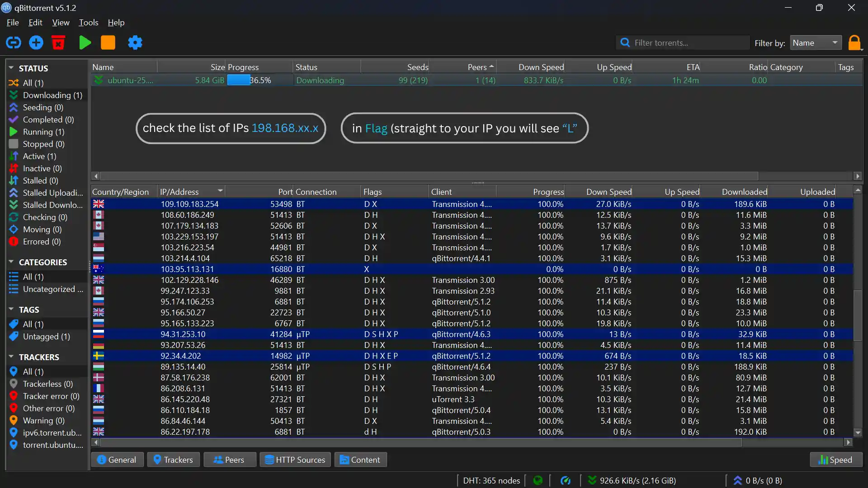Sort peers by IP/Address column header
The height and width of the screenshot is (488, 868).
click(191, 192)
